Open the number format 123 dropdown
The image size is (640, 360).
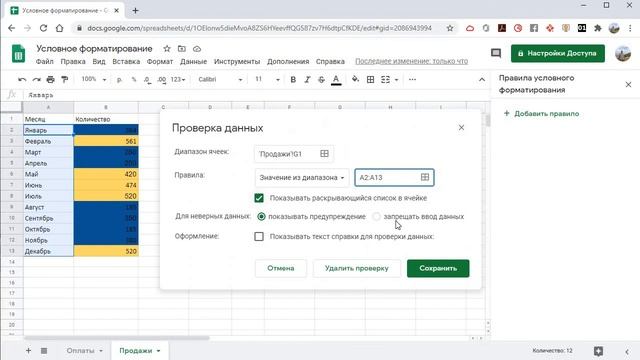coord(178,80)
